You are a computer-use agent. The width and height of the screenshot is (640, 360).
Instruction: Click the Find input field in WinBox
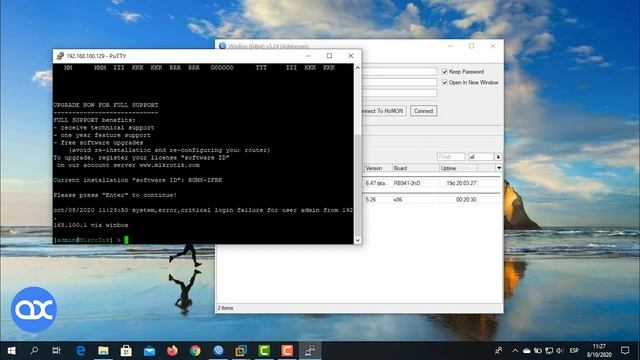coord(451,157)
